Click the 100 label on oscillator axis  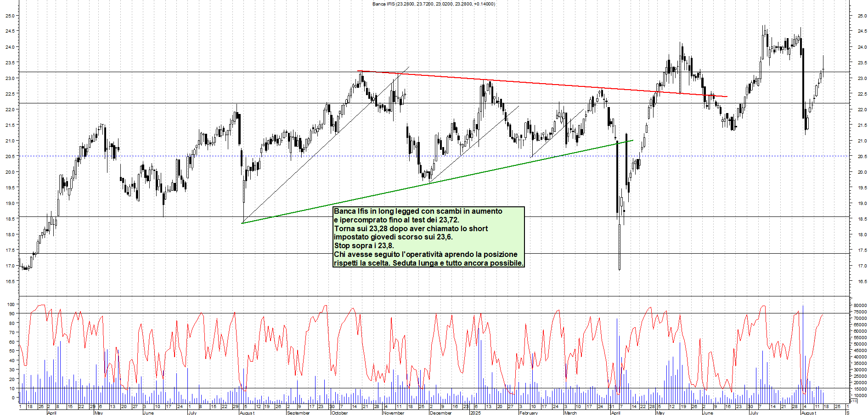tap(11, 304)
